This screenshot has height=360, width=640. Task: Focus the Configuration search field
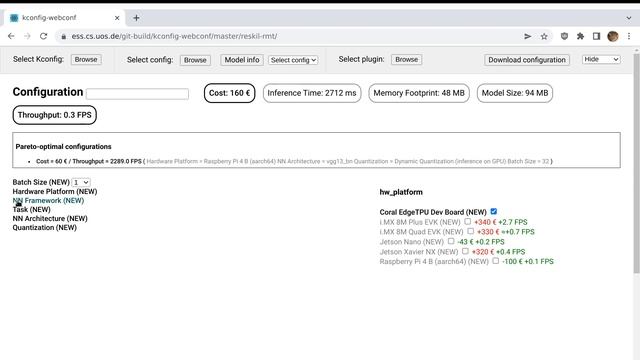[x=137, y=94]
